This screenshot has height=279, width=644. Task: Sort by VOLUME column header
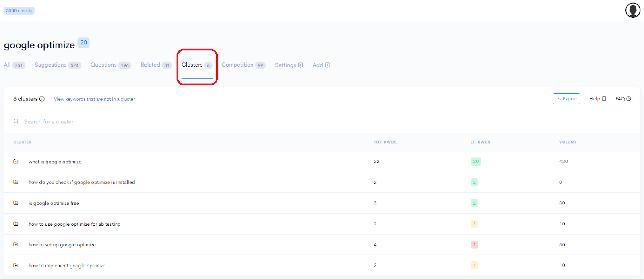pyautogui.click(x=568, y=142)
